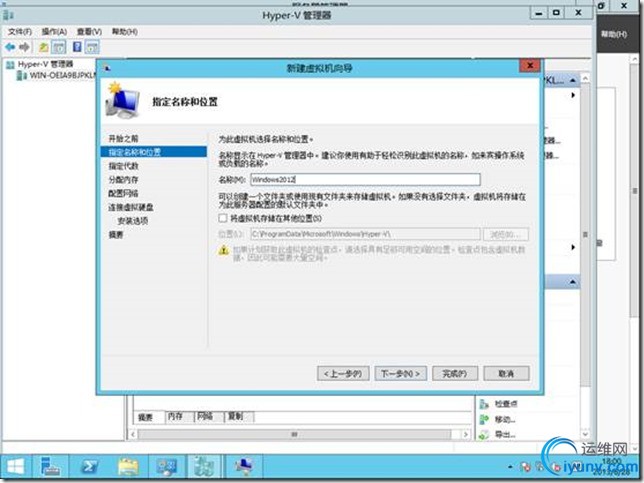Open the 文件(F) menu
This screenshot has height=483, width=644.
[x=20, y=32]
